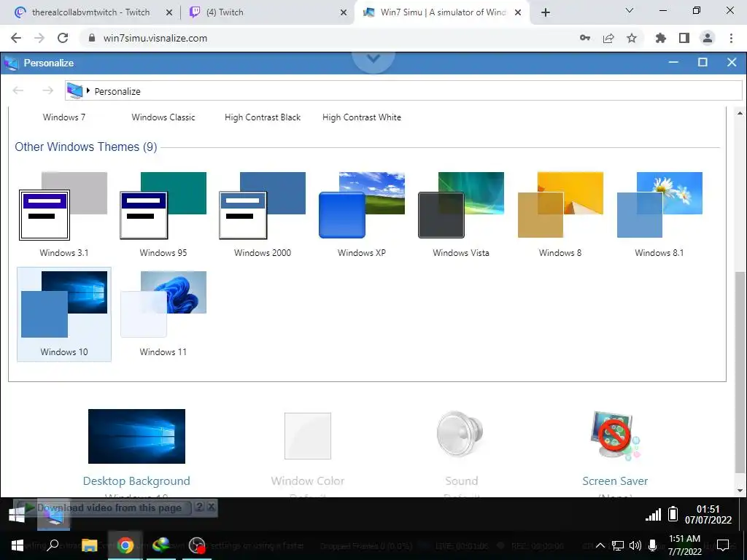Maximize the Personalize simulator window

coord(703,63)
